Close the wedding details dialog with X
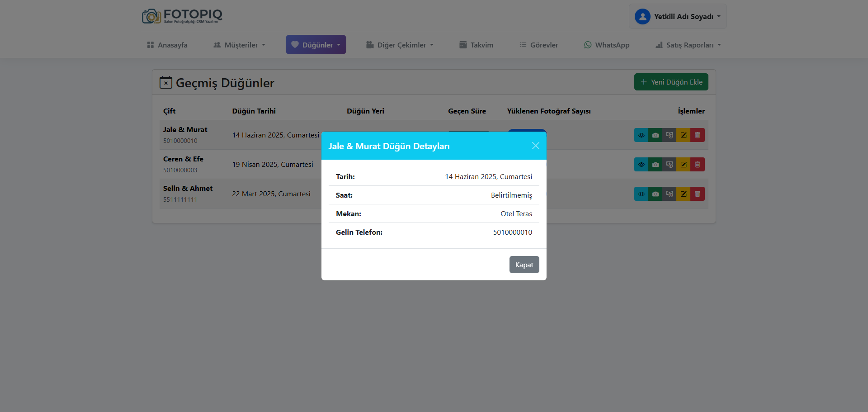The height and width of the screenshot is (412, 868). [535, 146]
